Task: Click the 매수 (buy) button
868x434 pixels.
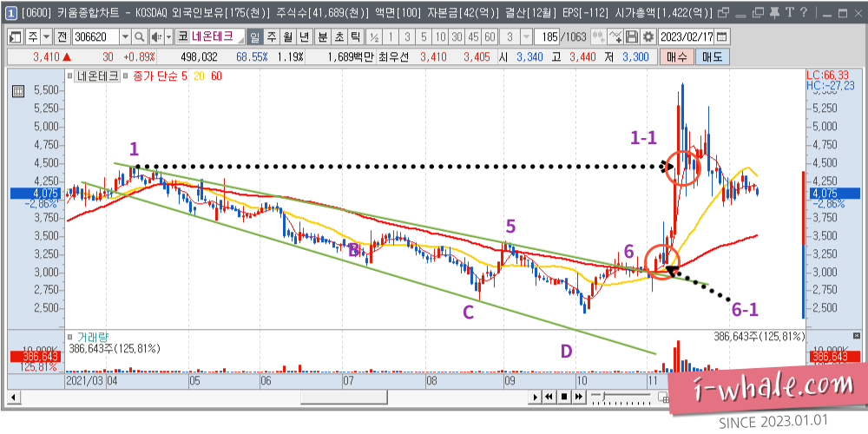Action: tap(676, 57)
